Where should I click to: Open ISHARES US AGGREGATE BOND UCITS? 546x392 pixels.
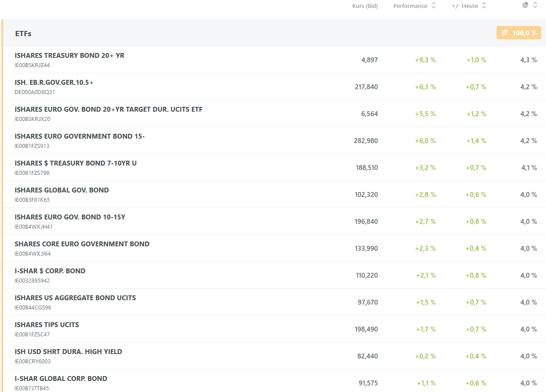[x=75, y=298]
